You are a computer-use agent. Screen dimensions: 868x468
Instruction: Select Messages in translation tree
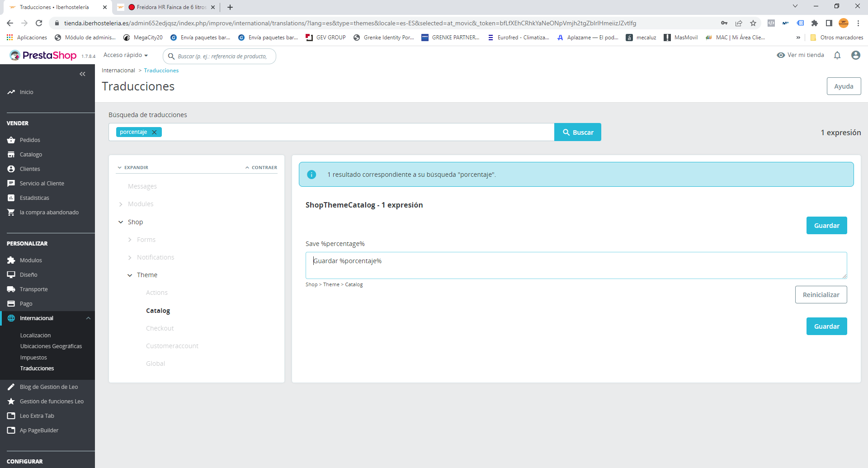click(x=142, y=186)
